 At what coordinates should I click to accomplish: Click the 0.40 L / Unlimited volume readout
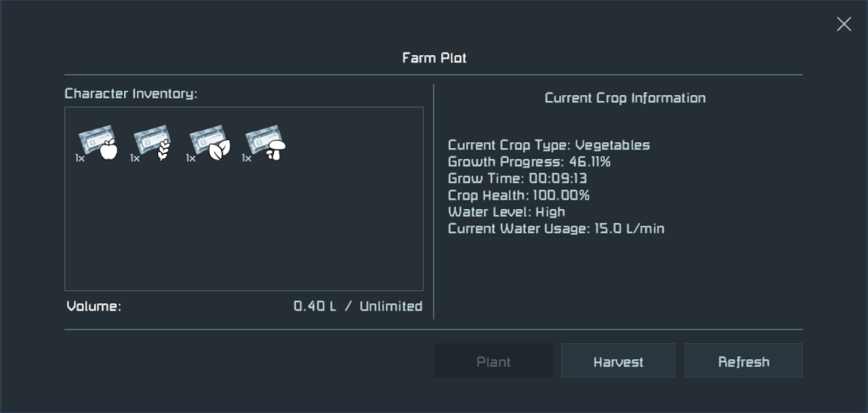point(357,306)
